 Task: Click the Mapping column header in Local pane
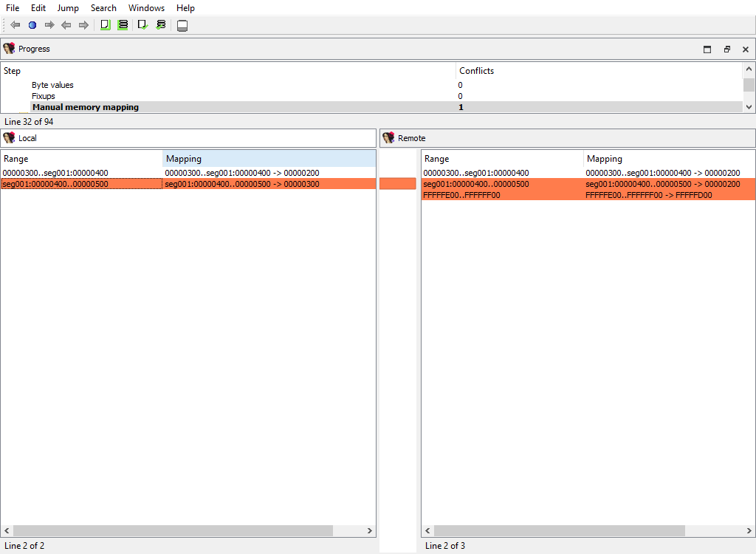(269, 159)
